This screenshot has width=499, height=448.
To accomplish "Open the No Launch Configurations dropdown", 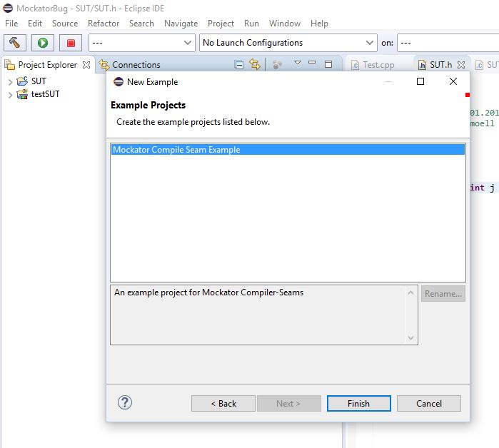I will 288,43.
